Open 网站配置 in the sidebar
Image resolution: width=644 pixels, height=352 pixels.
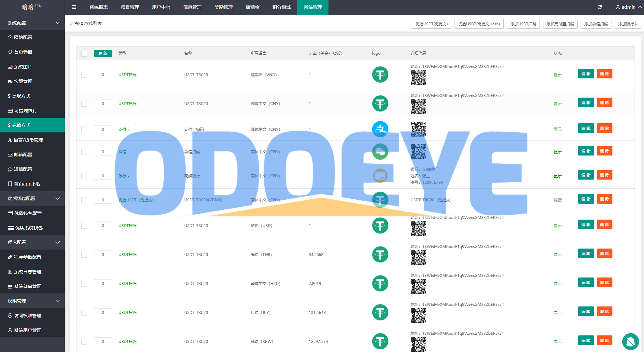click(23, 37)
